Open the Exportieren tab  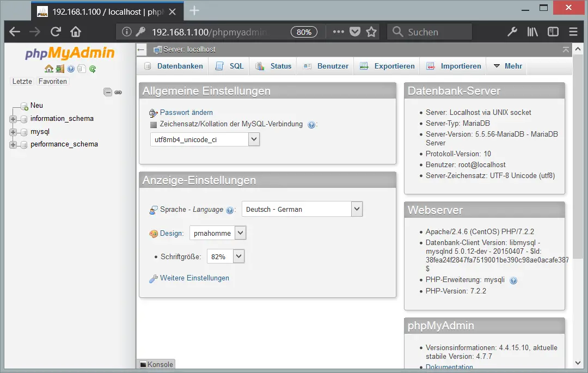pos(387,66)
